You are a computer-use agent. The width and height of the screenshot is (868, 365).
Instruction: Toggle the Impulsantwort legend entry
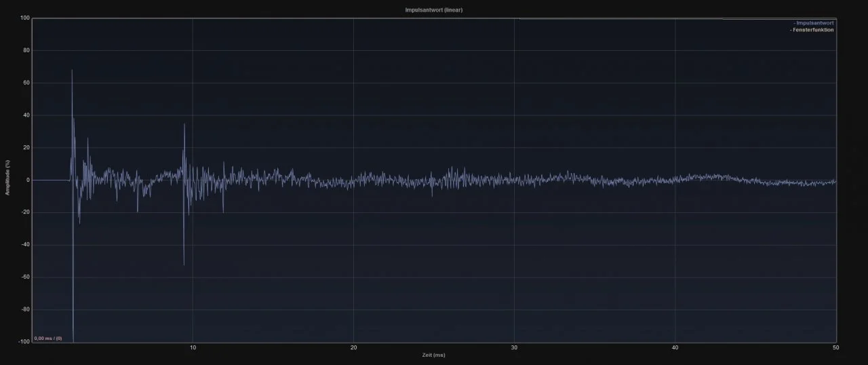coord(814,23)
